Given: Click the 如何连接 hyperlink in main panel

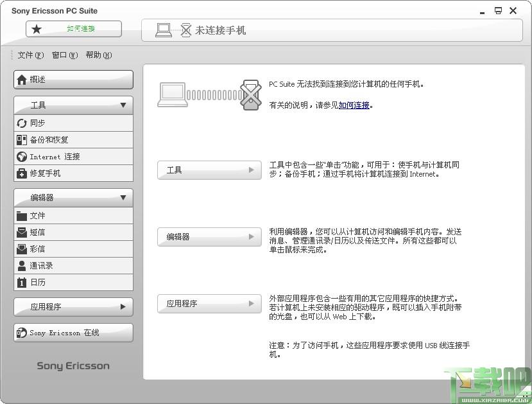Looking at the screenshot, I should point(354,105).
